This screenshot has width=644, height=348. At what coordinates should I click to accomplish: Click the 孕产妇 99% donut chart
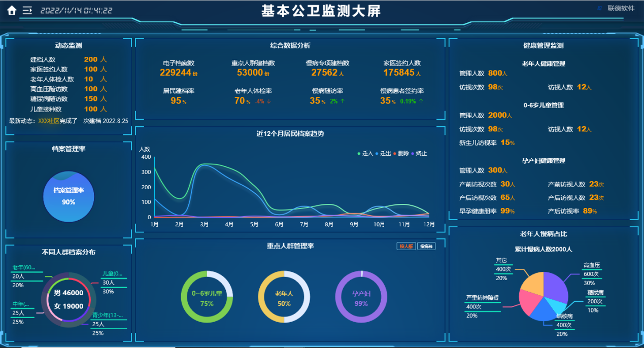(x=361, y=297)
